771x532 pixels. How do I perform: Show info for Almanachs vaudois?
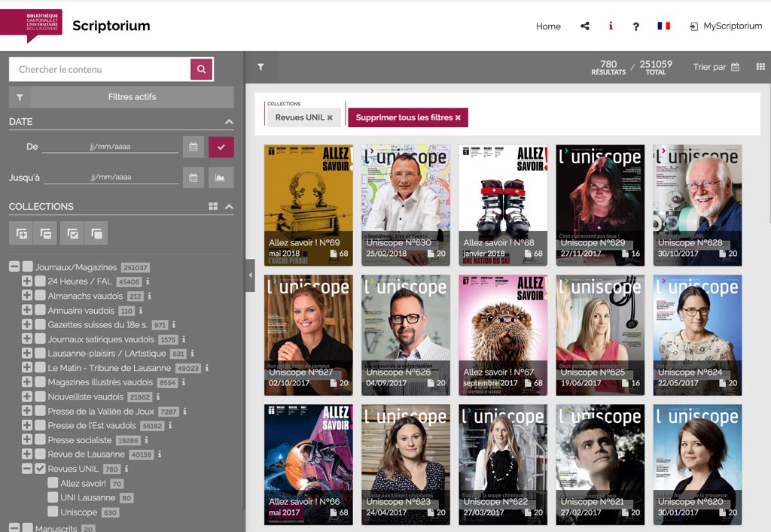coord(150,296)
